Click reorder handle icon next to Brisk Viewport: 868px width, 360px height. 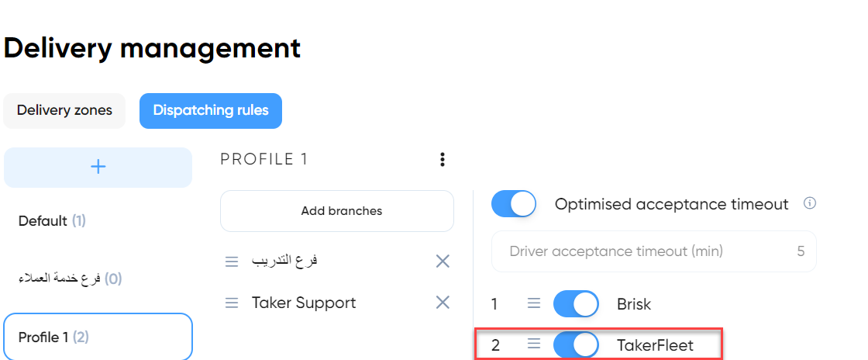click(x=534, y=303)
